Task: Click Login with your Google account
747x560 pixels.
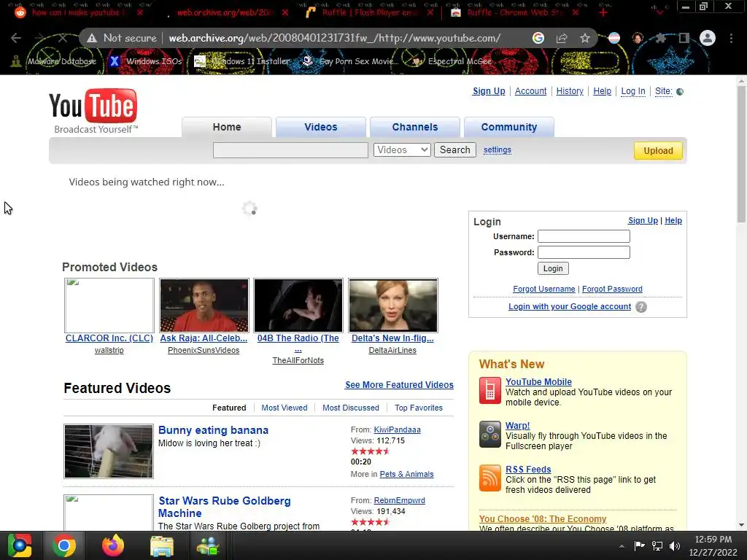Action: 570,307
